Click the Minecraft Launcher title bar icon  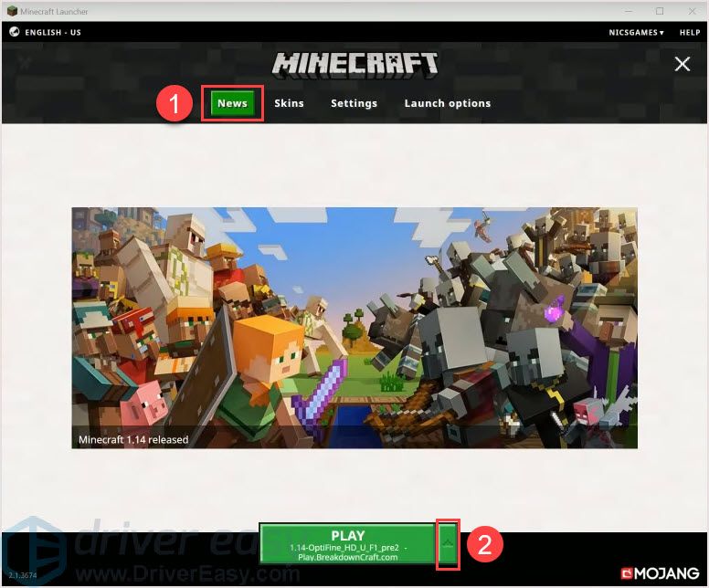(11, 11)
